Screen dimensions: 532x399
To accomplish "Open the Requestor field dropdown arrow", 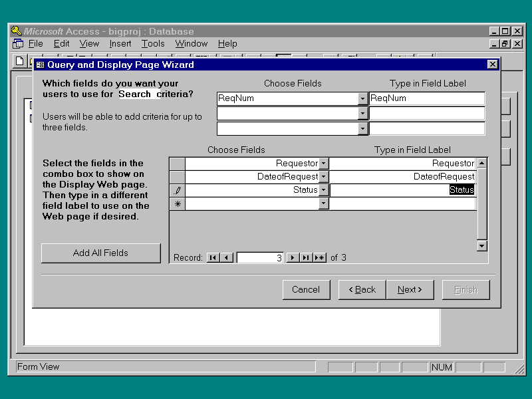I will tap(323, 164).
